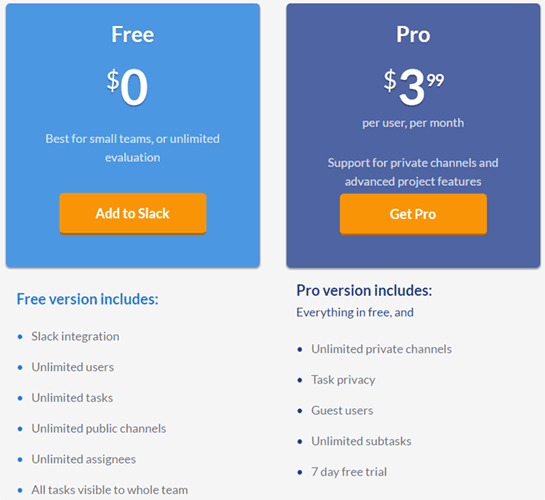Click 'per user, per month' text
The height and width of the screenshot is (500, 545).
[x=413, y=123]
